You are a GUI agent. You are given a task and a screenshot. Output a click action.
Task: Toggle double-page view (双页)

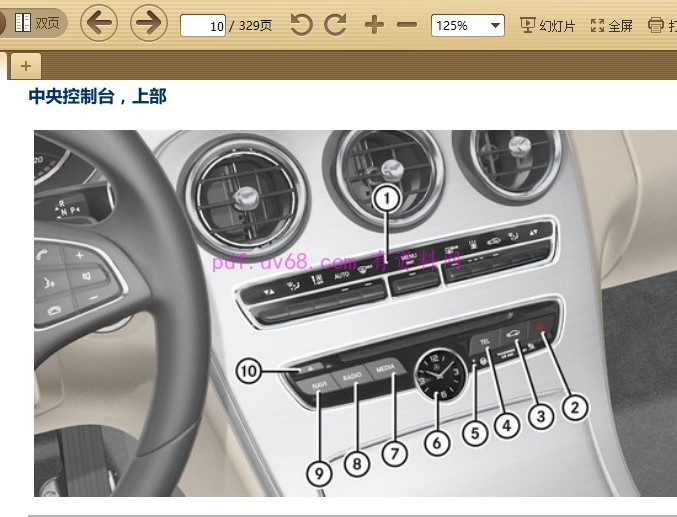(36, 24)
